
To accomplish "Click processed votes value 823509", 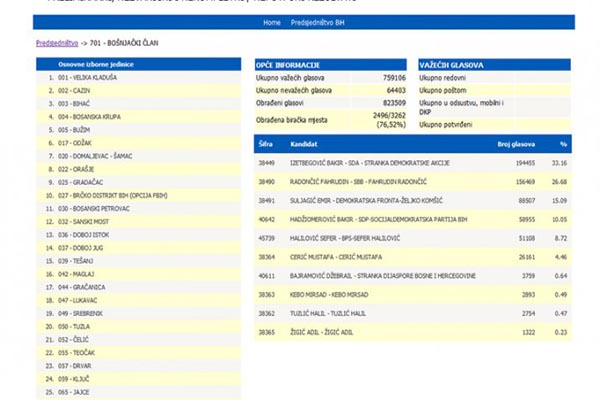I will pos(394,103).
